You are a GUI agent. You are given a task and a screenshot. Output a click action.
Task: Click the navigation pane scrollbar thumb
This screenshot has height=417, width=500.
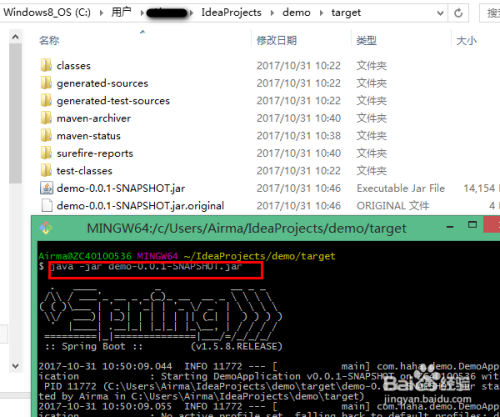15,113
